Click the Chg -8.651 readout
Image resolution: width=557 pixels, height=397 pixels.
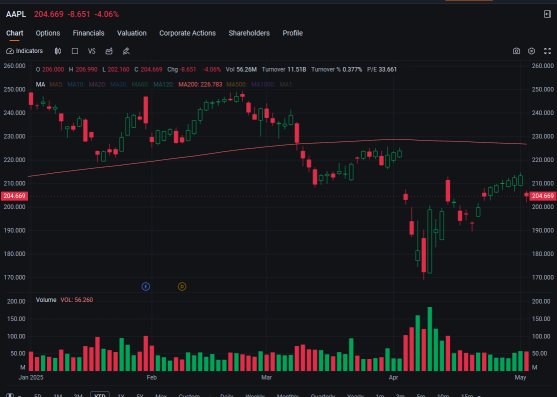coord(182,70)
